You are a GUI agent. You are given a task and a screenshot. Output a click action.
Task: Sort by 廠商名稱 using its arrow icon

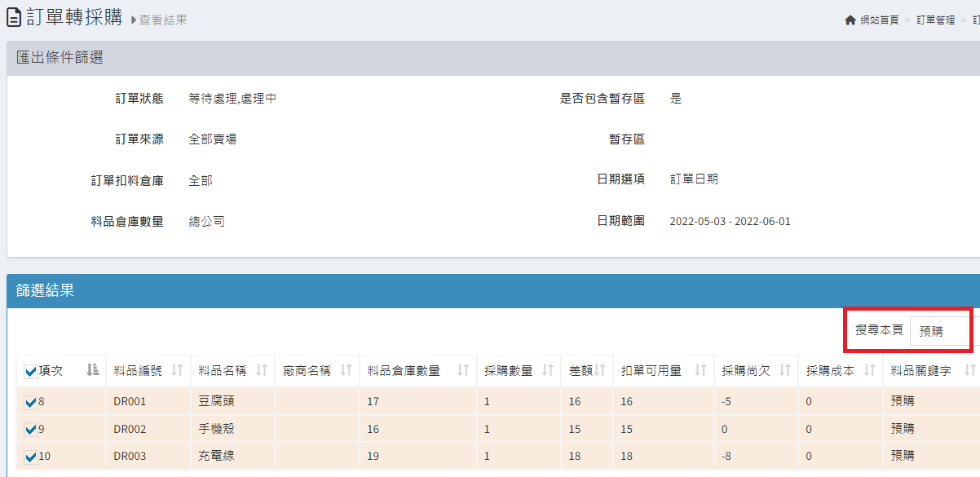pyautogui.click(x=346, y=370)
